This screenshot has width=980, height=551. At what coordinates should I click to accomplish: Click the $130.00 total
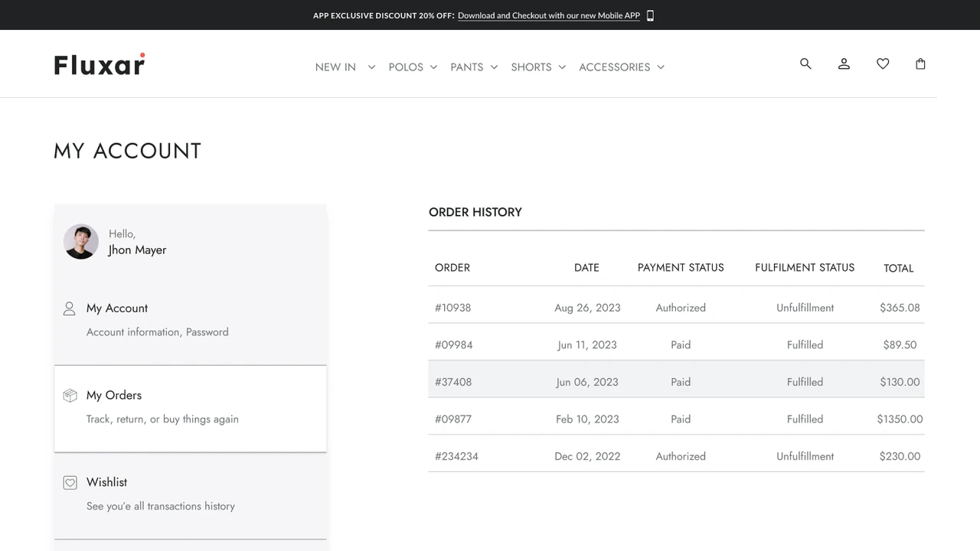pos(900,382)
